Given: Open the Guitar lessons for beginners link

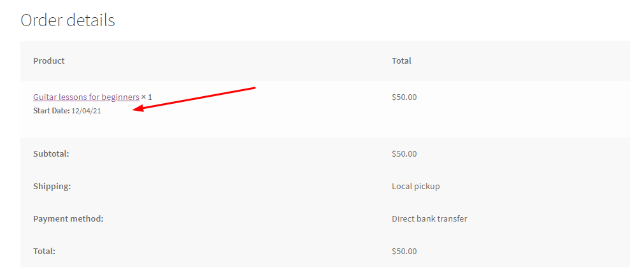Looking at the screenshot, I should (86, 97).
